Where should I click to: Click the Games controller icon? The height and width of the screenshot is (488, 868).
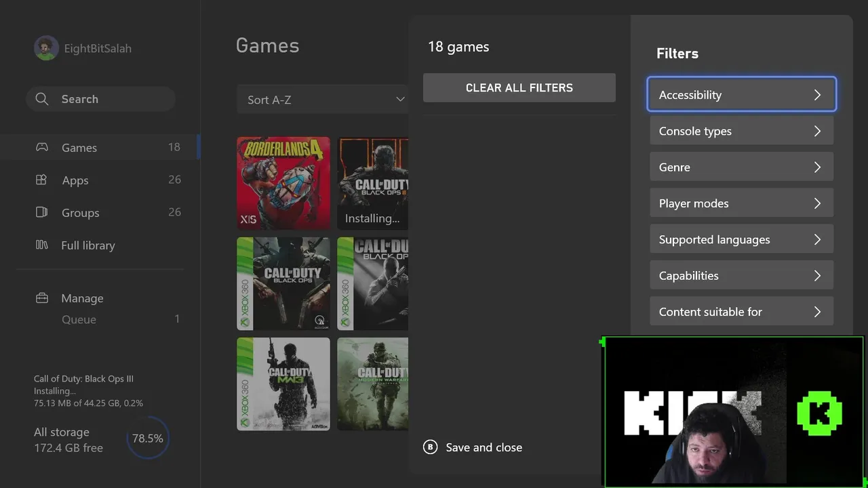pos(42,147)
